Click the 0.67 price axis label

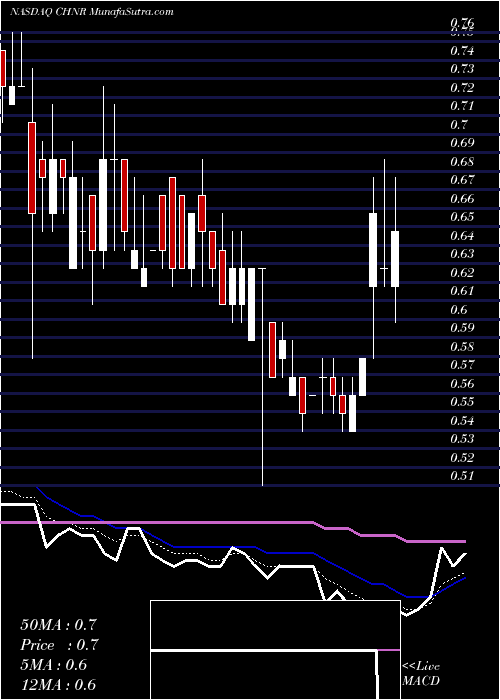tap(462, 180)
